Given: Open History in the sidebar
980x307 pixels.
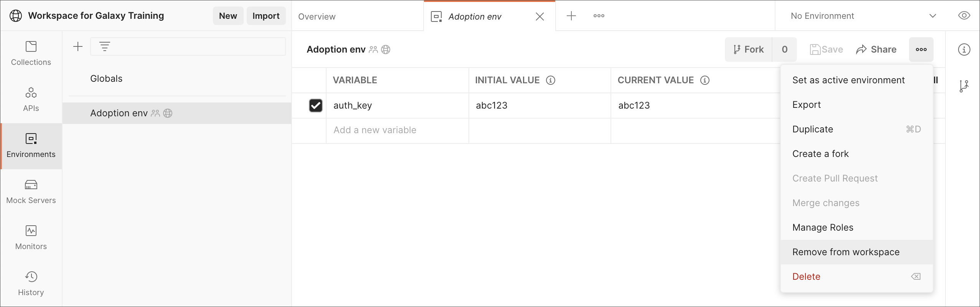Looking at the screenshot, I should click(31, 284).
